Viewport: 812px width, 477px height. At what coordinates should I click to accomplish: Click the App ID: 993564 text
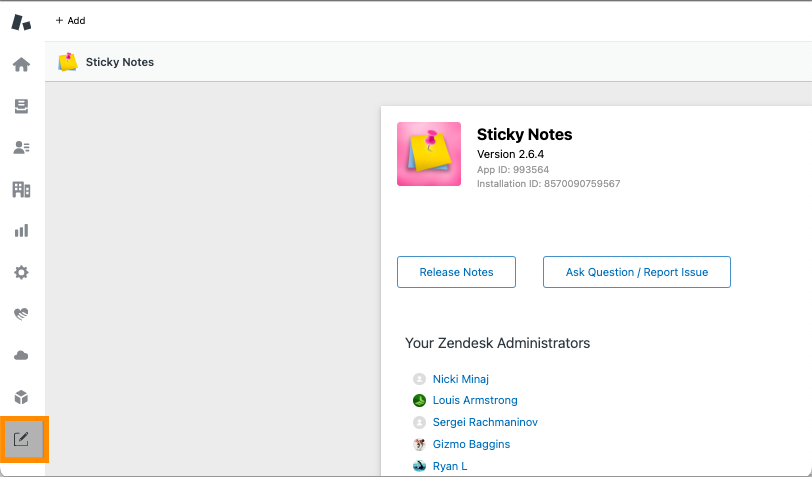click(513, 169)
